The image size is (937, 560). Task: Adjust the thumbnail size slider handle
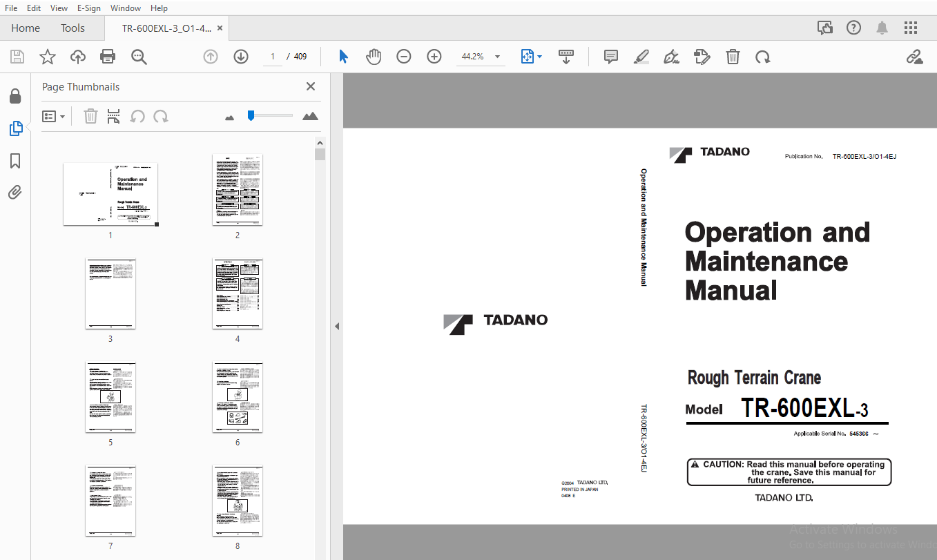click(251, 115)
